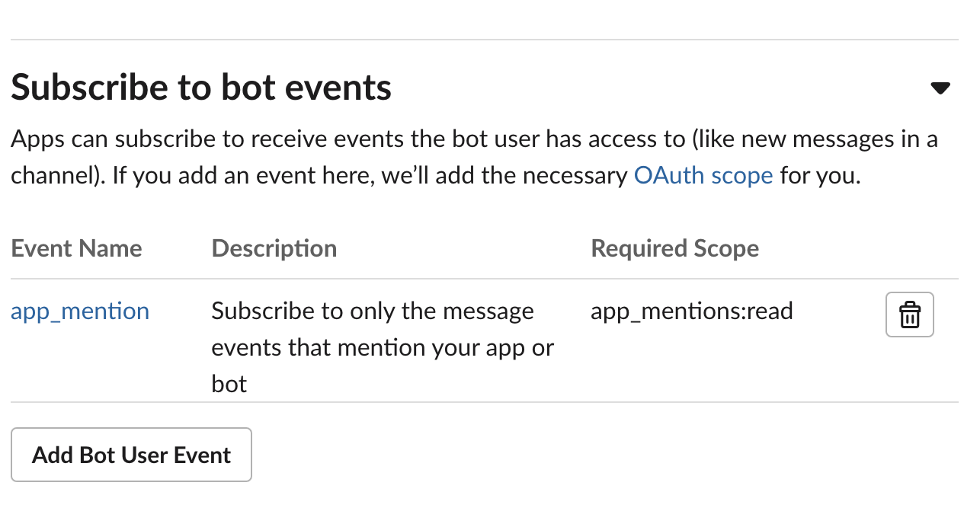Select the delete icon next to app_mentions:read
Image resolution: width=980 pixels, height=527 pixels.
pyautogui.click(x=909, y=314)
